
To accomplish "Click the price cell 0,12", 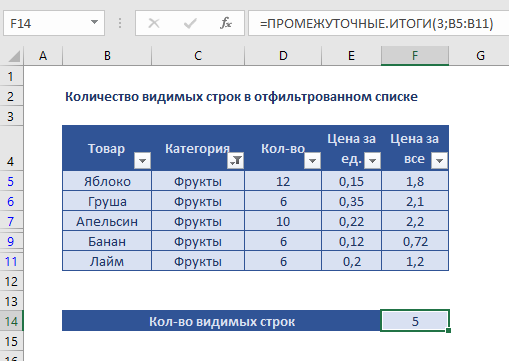I will [x=351, y=241].
